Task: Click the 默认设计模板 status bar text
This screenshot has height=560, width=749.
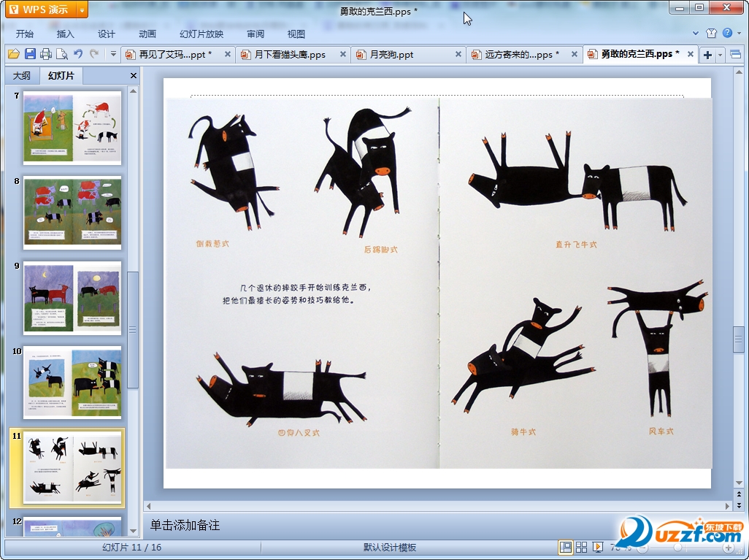Action: [x=389, y=548]
